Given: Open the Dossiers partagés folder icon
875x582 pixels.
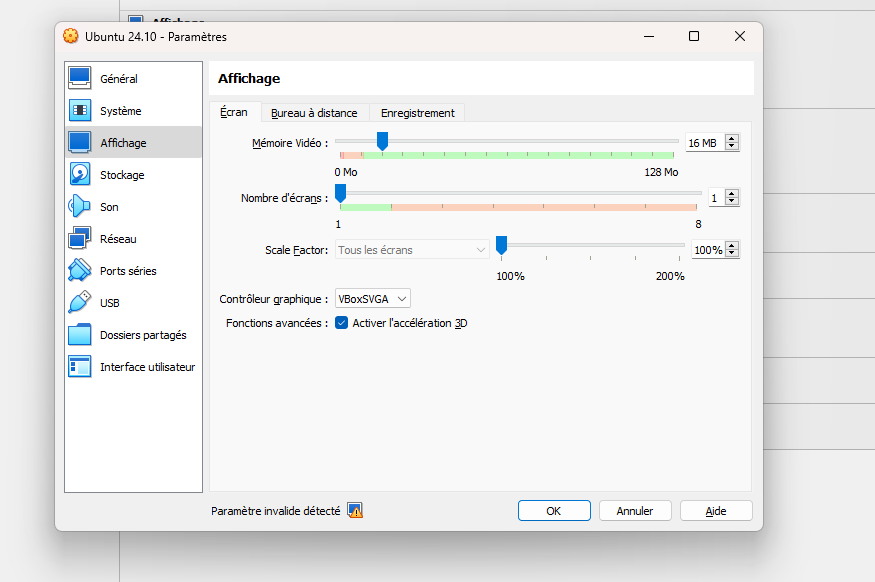Looking at the screenshot, I should (x=80, y=334).
